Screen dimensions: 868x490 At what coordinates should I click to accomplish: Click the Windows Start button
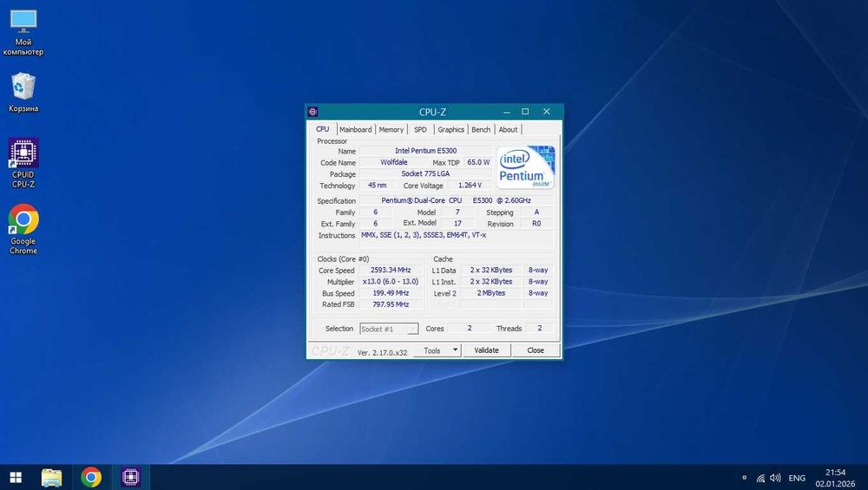click(16, 477)
